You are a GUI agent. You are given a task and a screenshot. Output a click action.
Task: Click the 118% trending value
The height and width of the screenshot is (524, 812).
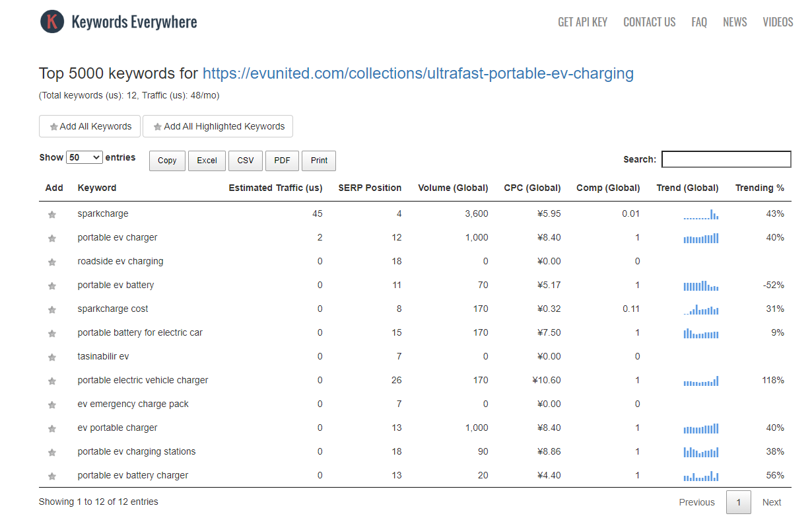[773, 380]
